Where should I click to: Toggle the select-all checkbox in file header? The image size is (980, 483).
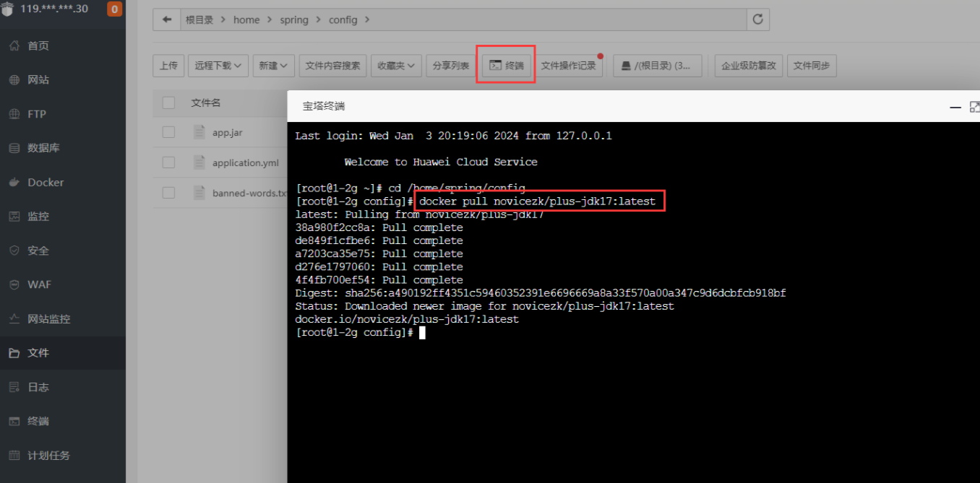click(168, 103)
